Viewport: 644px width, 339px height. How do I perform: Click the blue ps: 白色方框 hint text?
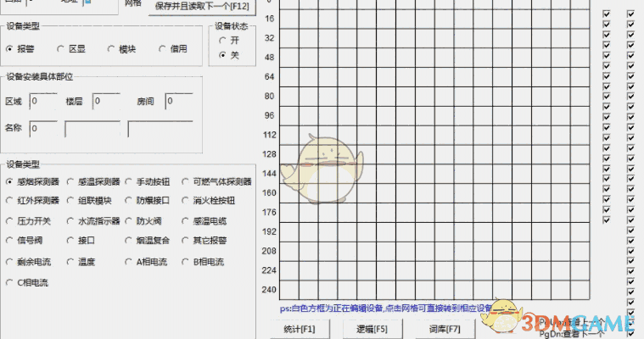(386, 308)
